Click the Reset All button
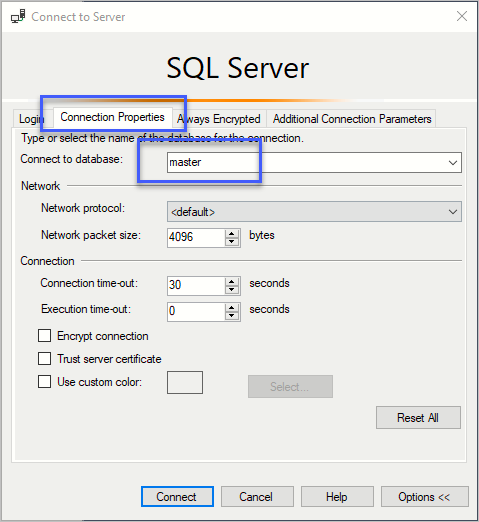This screenshot has height=522, width=479. click(x=418, y=417)
